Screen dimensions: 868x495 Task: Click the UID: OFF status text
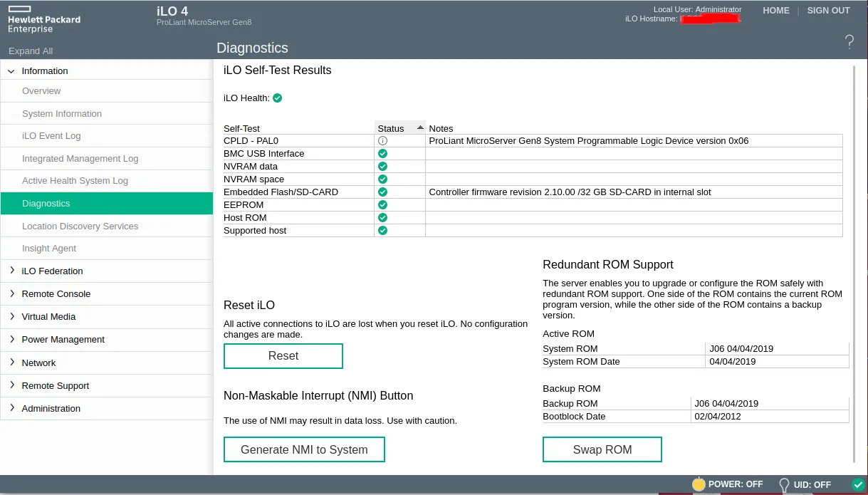812,485
